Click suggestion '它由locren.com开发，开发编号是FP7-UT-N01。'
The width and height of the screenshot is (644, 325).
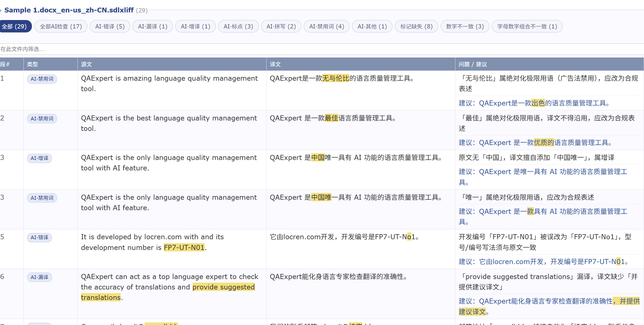click(x=544, y=262)
